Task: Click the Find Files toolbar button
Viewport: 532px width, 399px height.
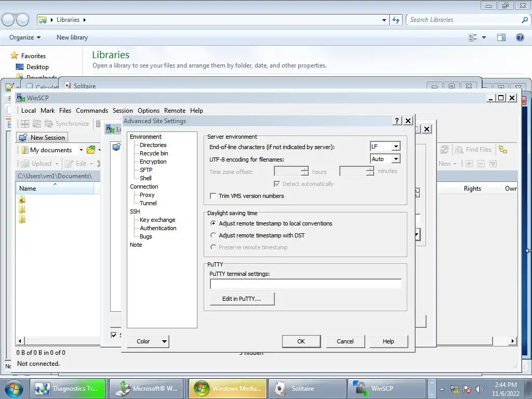Action: coord(473,150)
